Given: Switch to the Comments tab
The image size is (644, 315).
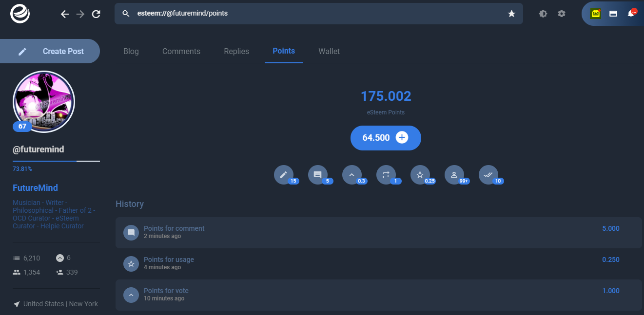Looking at the screenshot, I should tap(181, 51).
